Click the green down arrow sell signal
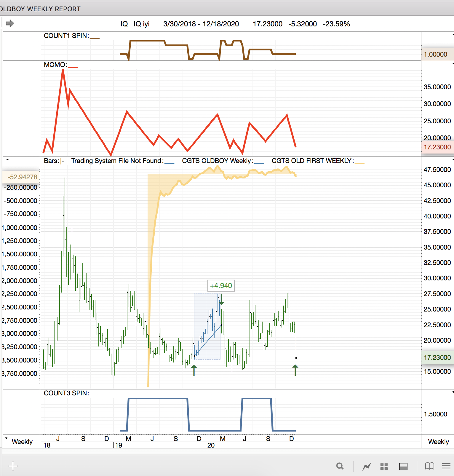454x476 pixels. (x=221, y=300)
